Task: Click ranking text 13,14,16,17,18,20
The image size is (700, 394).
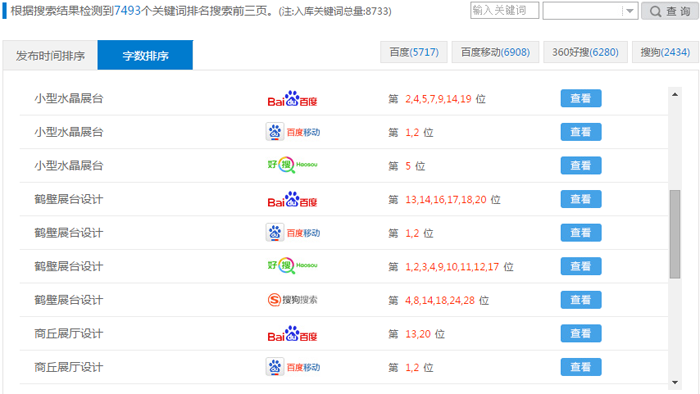Action: [x=446, y=199]
